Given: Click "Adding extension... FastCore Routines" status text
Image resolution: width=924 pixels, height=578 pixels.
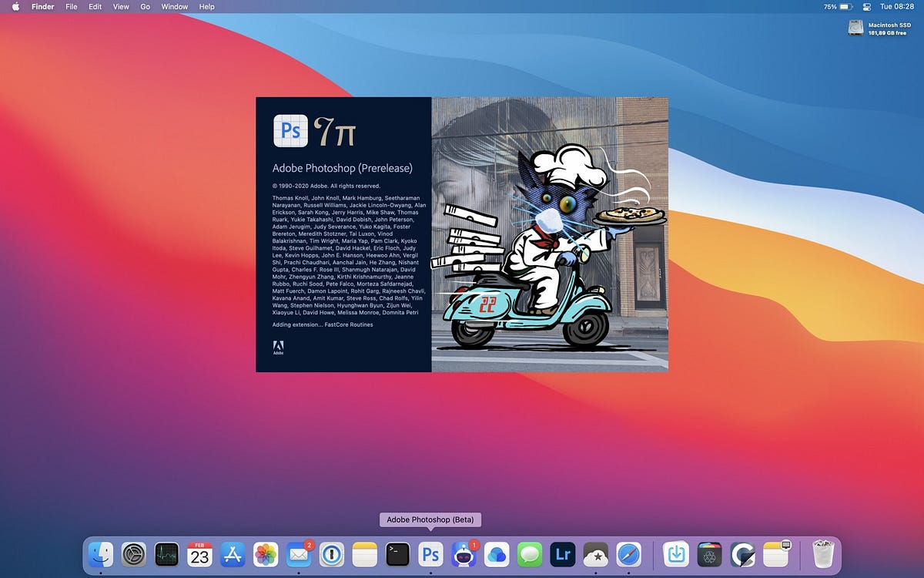Looking at the screenshot, I should coord(323,324).
